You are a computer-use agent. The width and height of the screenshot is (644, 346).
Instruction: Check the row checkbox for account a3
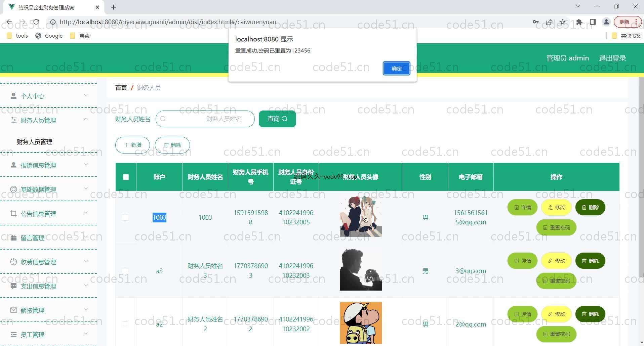pyautogui.click(x=125, y=271)
